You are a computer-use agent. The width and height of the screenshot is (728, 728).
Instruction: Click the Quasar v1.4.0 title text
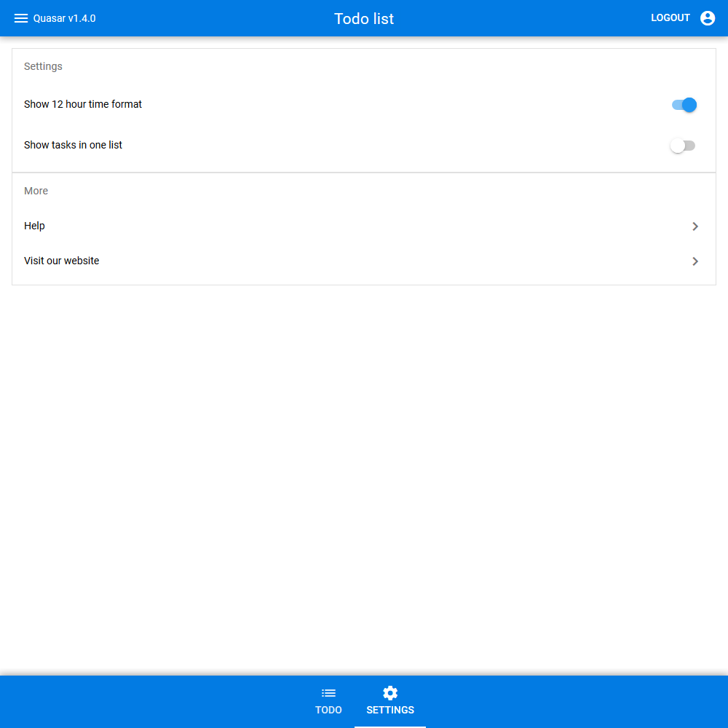(65, 19)
